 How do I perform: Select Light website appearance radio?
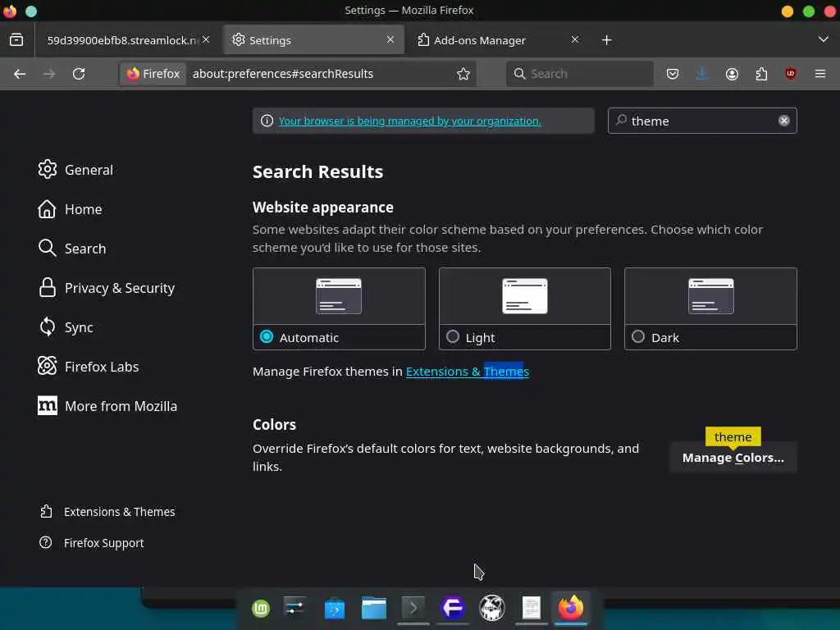[x=453, y=337]
